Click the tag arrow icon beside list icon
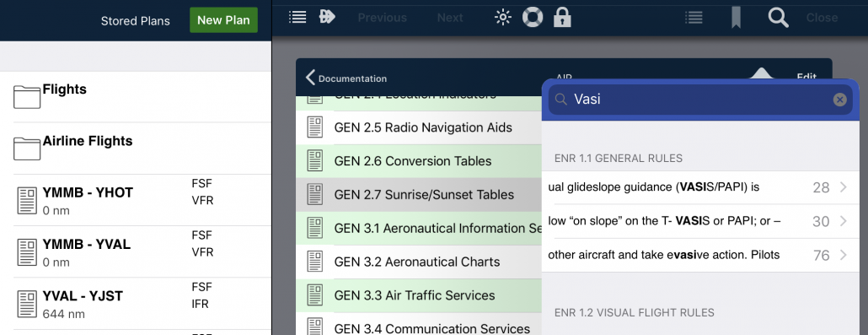The height and width of the screenshot is (335, 868). click(x=327, y=17)
